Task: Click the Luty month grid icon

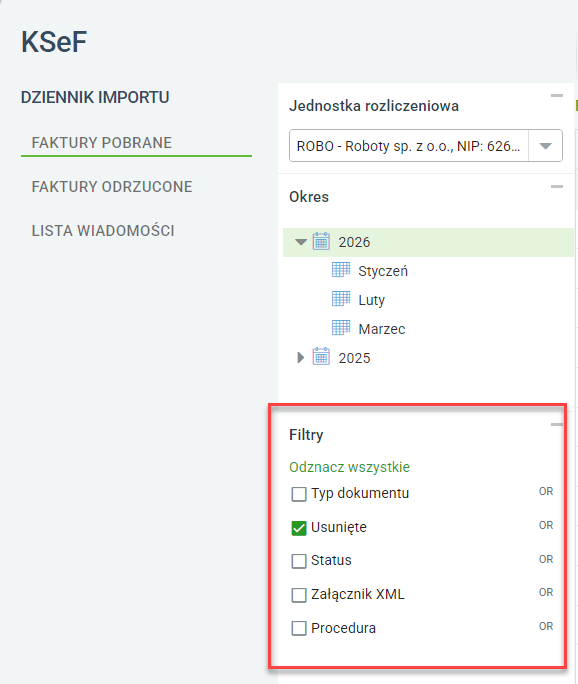Action: (341, 299)
